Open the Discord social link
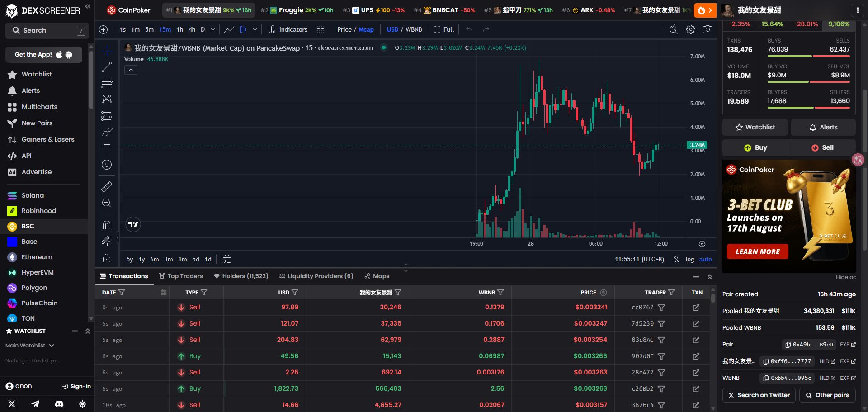The image size is (868, 412). (59, 404)
